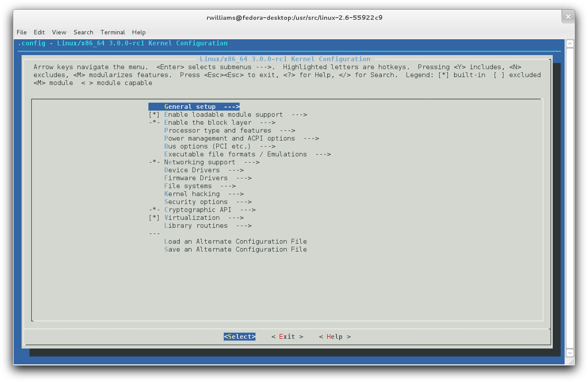Click the scrollbar down arrow
Image resolution: width=588 pixels, height=382 pixels.
tap(570, 353)
